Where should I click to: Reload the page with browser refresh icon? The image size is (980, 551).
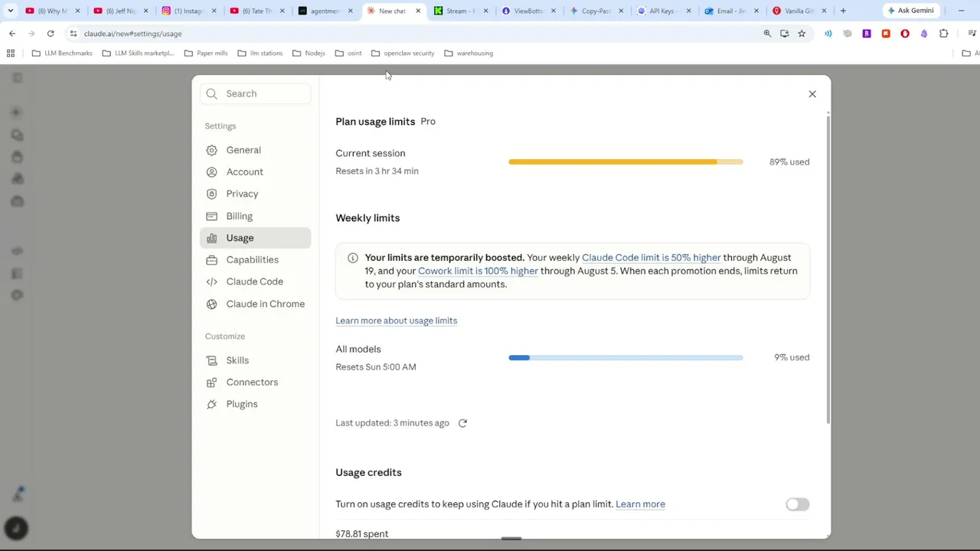click(x=51, y=34)
